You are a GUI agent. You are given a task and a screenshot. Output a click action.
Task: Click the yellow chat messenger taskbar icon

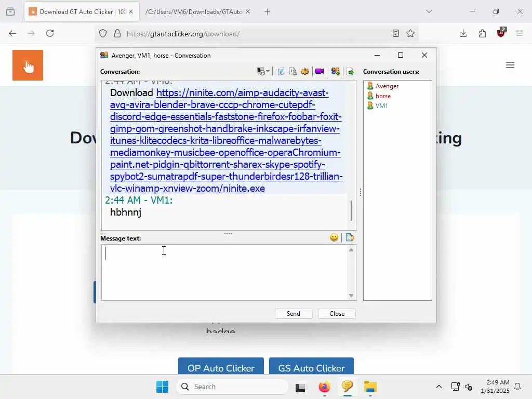pos(347,387)
